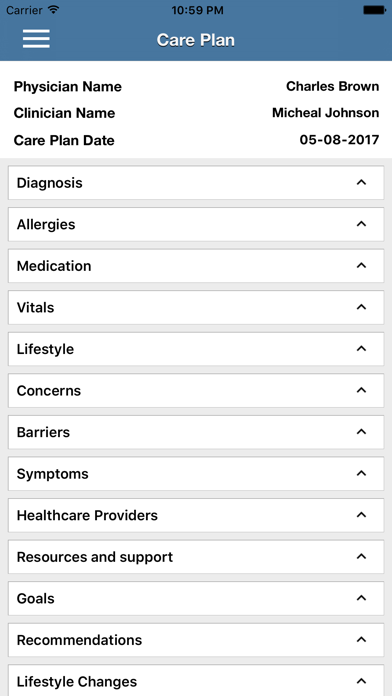Tap the Concerns chevron arrow

coord(361,390)
